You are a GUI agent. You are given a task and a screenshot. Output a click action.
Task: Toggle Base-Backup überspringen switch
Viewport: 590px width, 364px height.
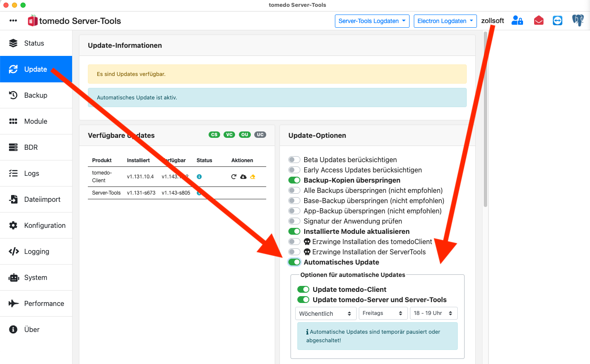point(294,201)
